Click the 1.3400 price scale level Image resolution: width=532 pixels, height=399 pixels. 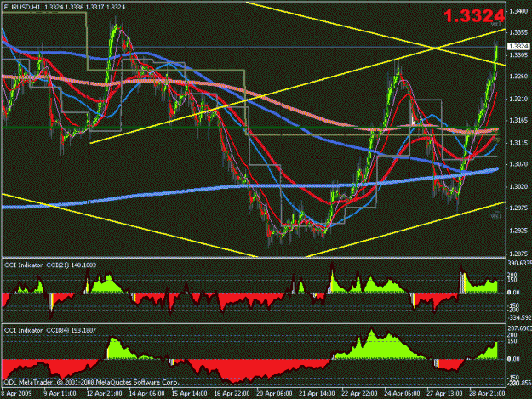pos(518,11)
